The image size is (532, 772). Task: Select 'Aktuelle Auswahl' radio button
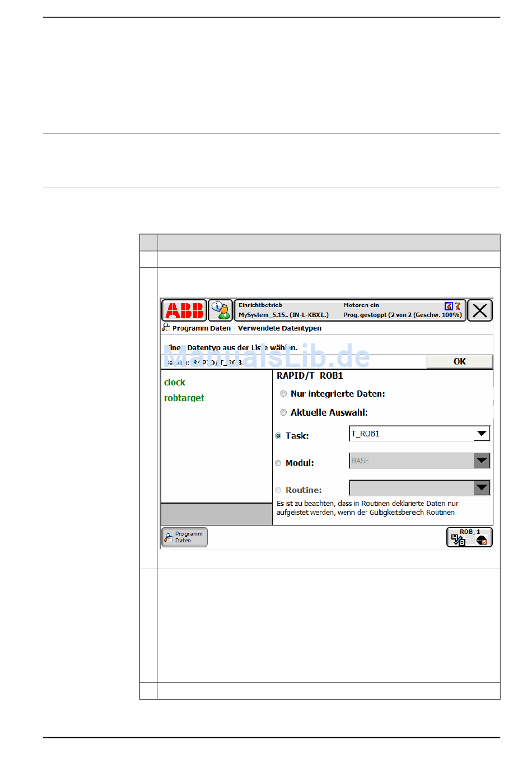pos(283,412)
